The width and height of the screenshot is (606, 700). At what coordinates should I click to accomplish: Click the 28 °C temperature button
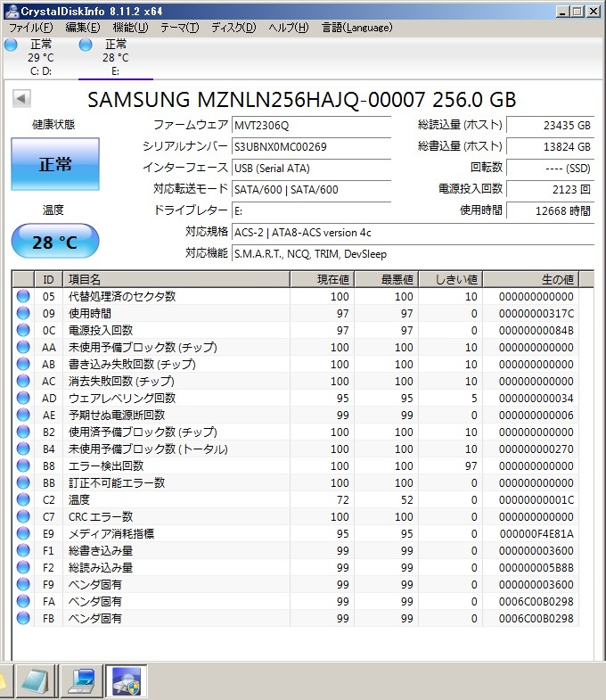[x=54, y=242]
